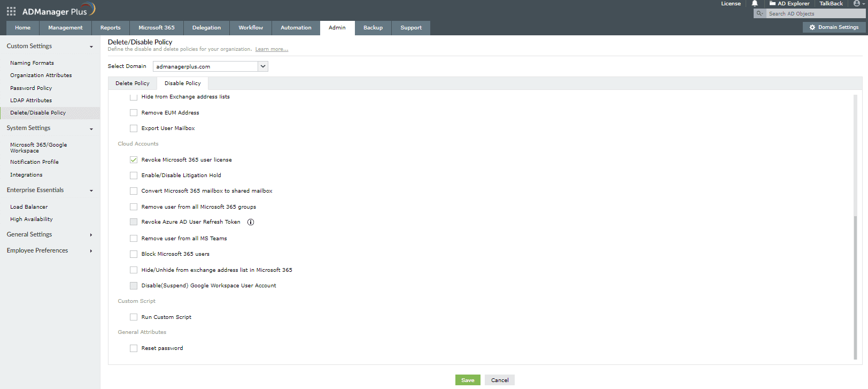868x389 pixels.
Task: Open Domain Settings with the gear icon
Action: [834, 27]
